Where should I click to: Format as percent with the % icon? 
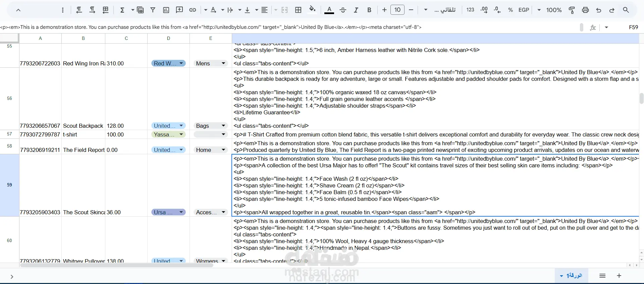click(x=511, y=10)
